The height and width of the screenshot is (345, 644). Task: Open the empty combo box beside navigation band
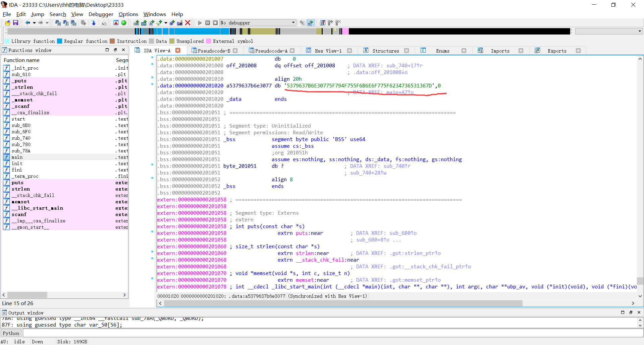coord(609,31)
